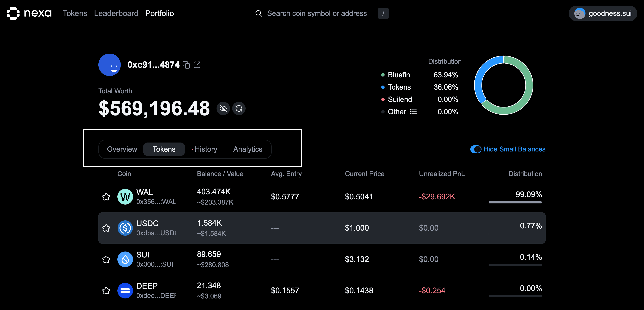Open the wallet in external explorer
The width and height of the screenshot is (644, 310).
click(x=197, y=64)
